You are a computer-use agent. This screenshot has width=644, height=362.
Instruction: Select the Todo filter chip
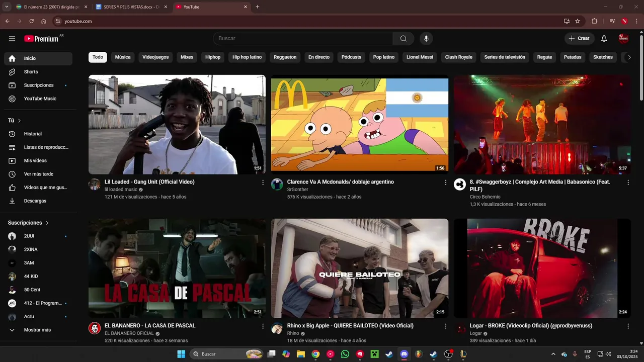98,57
